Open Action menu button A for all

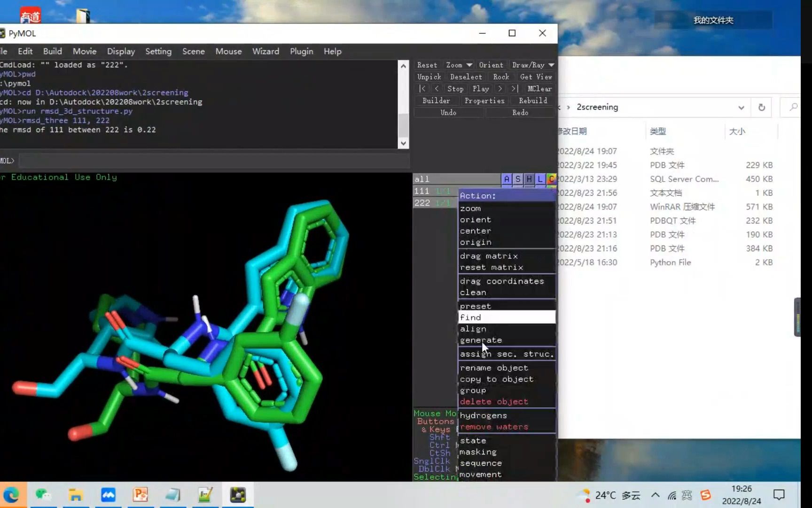(507, 179)
